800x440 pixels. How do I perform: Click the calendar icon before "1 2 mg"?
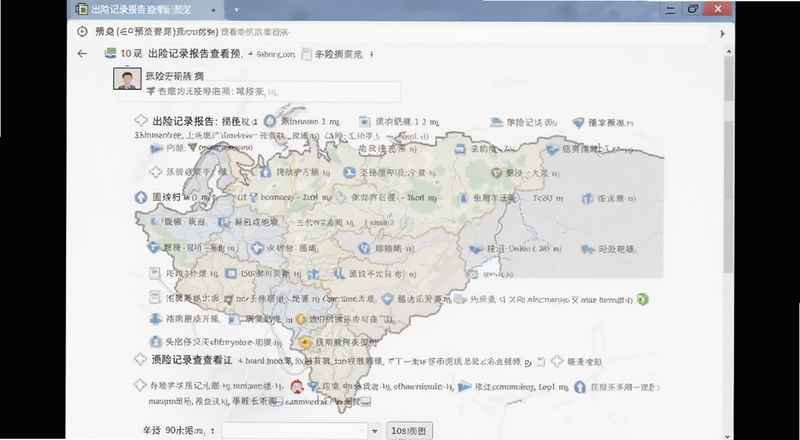pos(364,121)
